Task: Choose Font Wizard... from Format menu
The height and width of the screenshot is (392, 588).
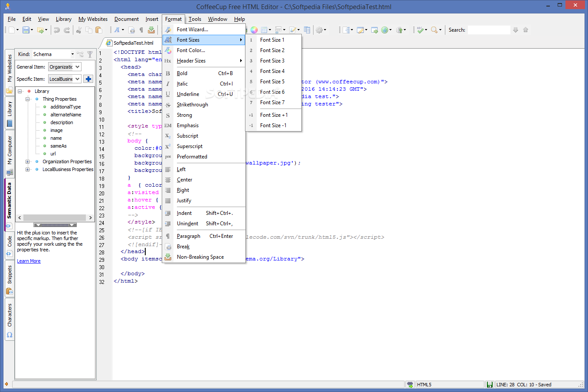Action: [204, 30]
